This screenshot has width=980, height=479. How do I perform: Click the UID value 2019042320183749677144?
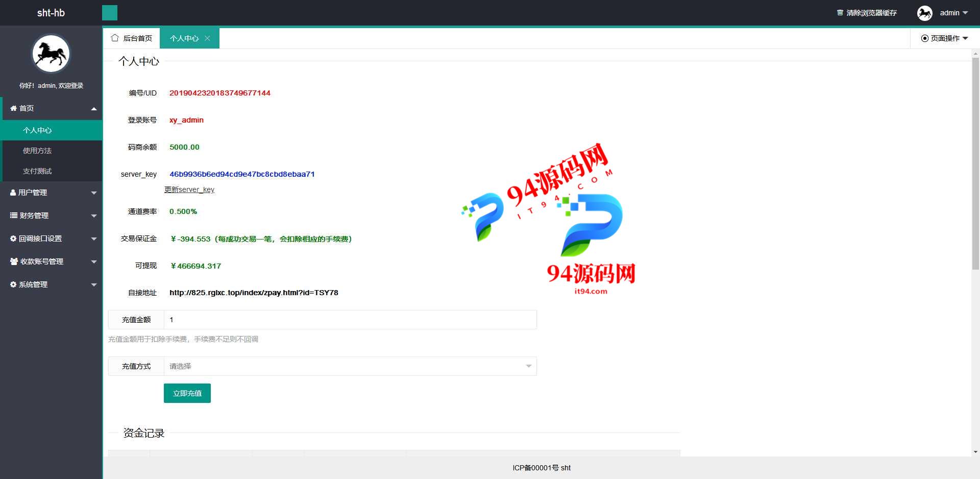[220, 93]
